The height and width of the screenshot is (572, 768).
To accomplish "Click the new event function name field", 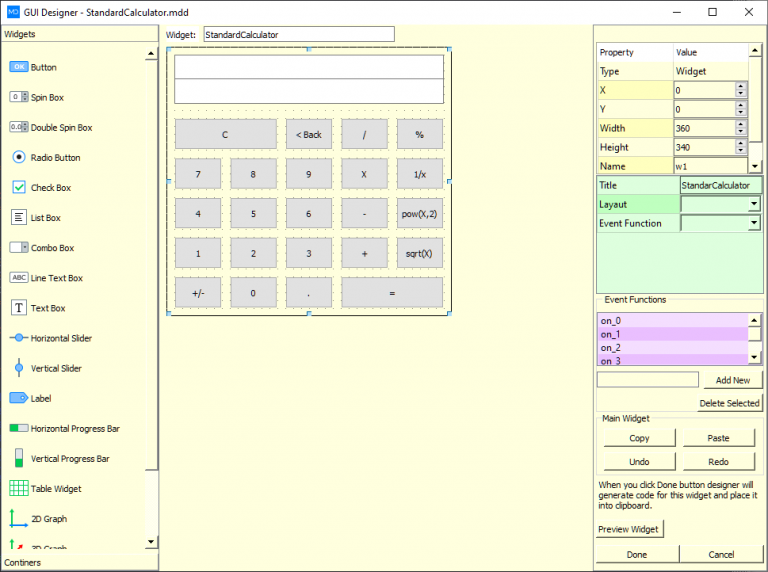I will coord(648,380).
